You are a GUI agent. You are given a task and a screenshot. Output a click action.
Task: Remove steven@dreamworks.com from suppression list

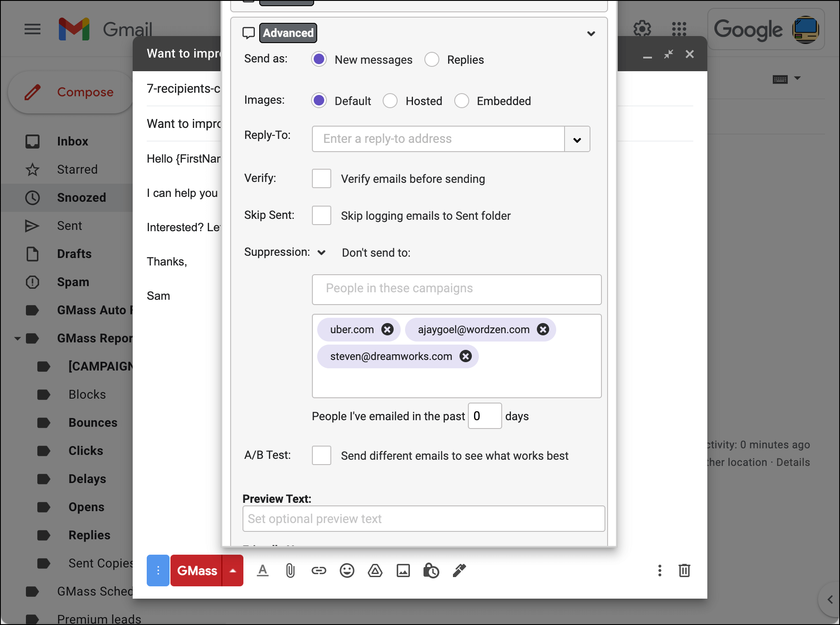tap(466, 356)
